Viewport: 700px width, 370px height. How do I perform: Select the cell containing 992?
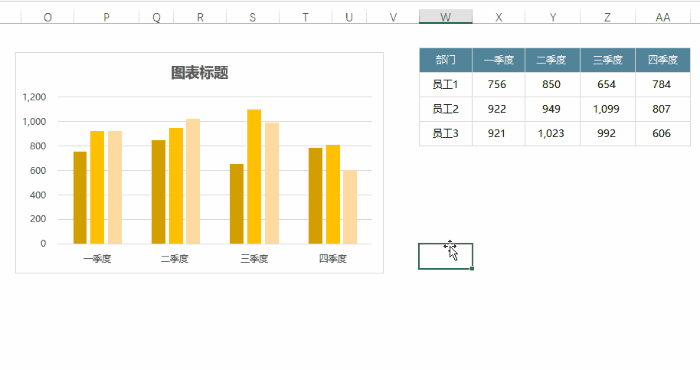(x=608, y=133)
